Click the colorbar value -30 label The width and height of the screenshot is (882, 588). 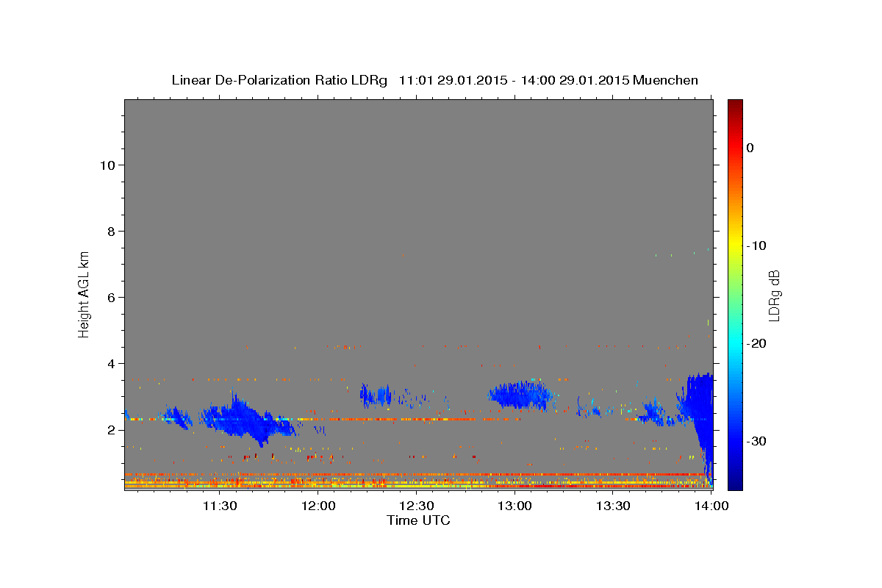[757, 441]
